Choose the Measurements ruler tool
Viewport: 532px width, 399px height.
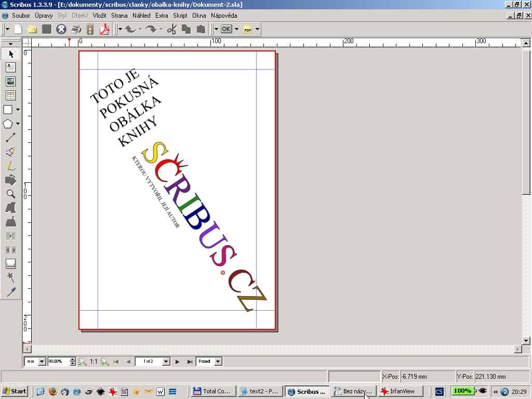pyautogui.click(x=11, y=264)
